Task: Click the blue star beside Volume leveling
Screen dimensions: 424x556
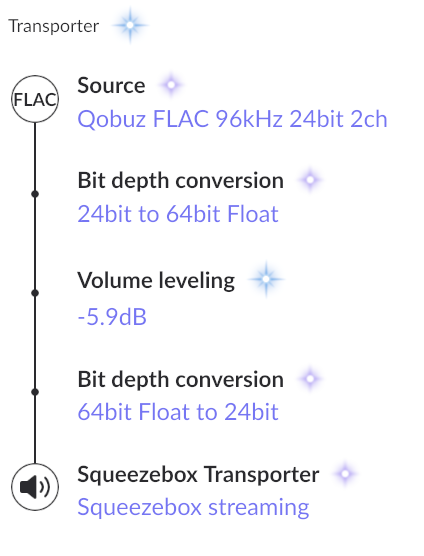Action: (266, 279)
